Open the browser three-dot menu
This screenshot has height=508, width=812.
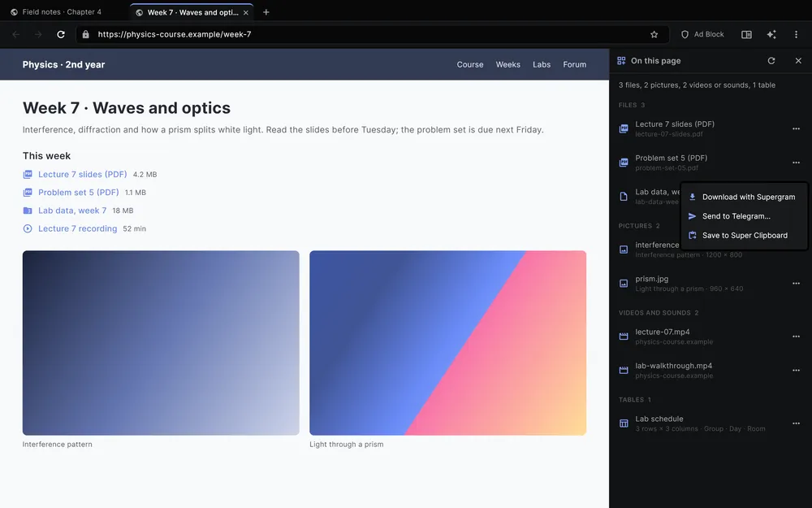(x=796, y=34)
